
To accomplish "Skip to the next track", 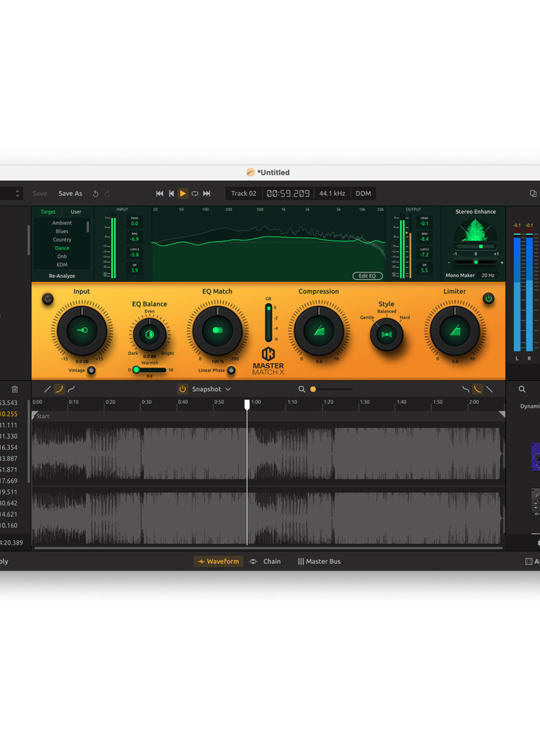I will (x=207, y=193).
